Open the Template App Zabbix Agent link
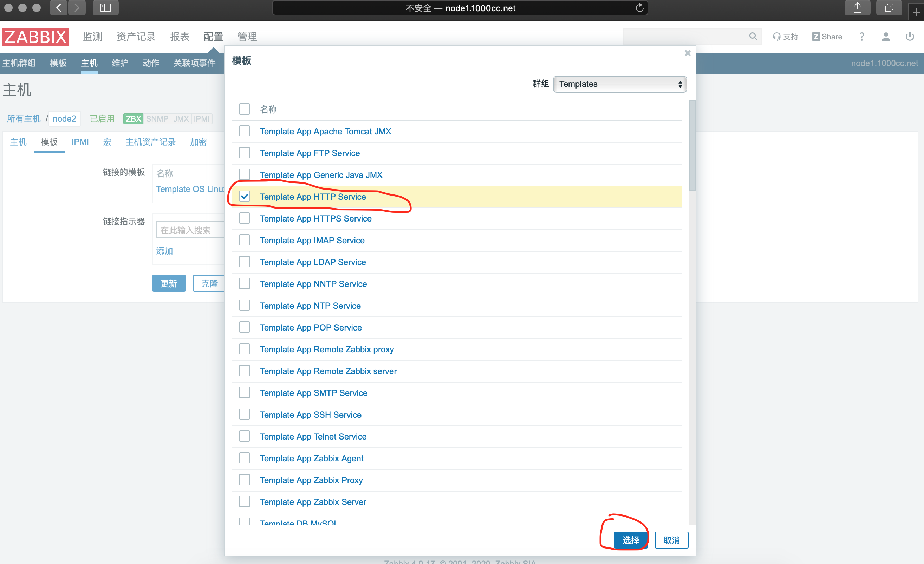 (311, 458)
